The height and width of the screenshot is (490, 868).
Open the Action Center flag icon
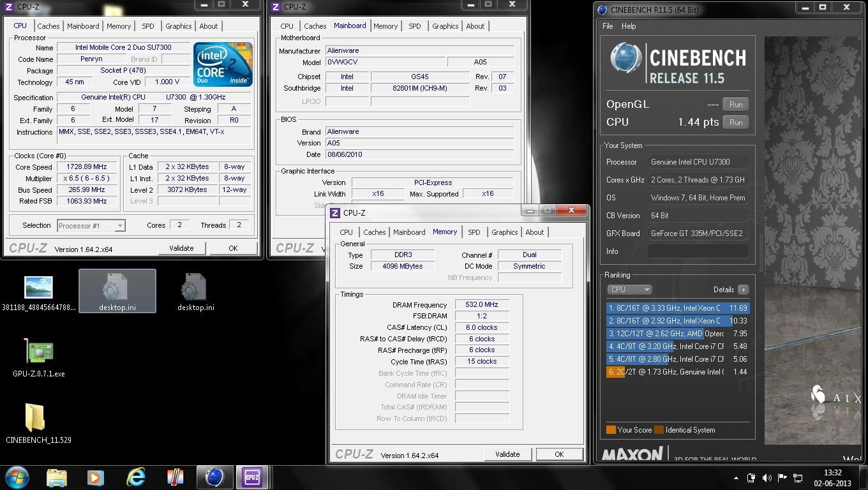point(782,478)
